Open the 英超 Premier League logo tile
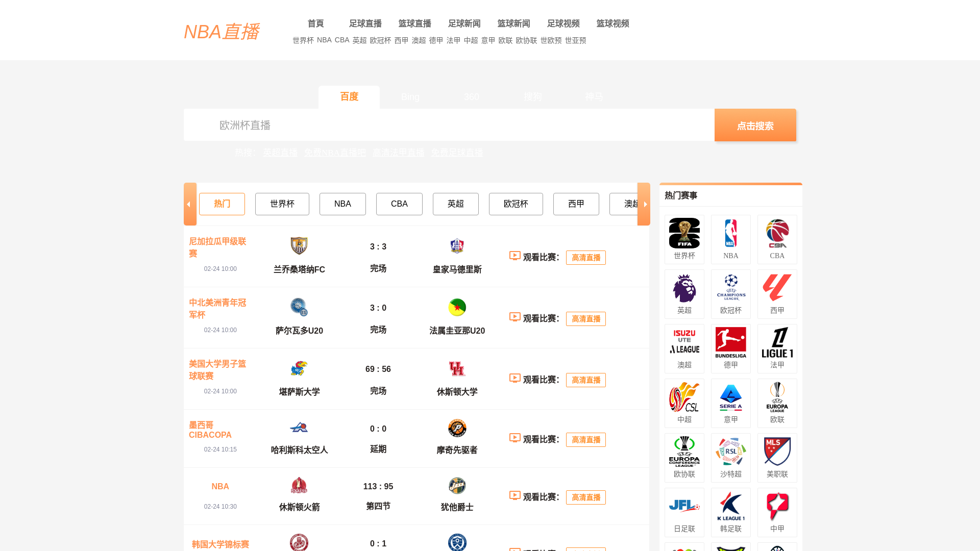 pyautogui.click(x=684, y=294)
